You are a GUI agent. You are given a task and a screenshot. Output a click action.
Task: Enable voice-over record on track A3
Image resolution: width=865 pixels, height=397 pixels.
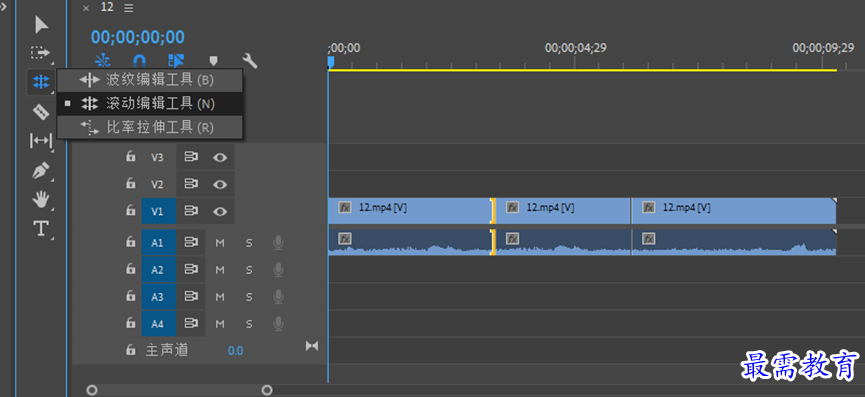click(x=279, y=297)
